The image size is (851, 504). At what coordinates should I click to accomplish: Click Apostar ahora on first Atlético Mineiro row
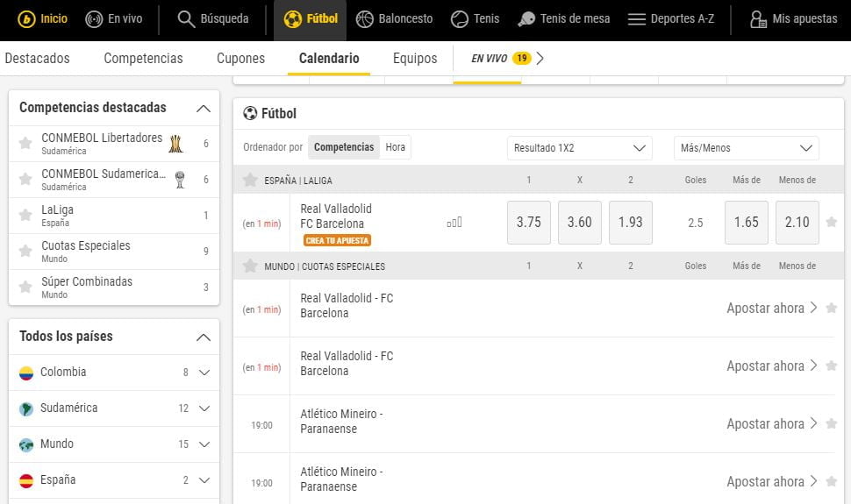click(772, 423)
